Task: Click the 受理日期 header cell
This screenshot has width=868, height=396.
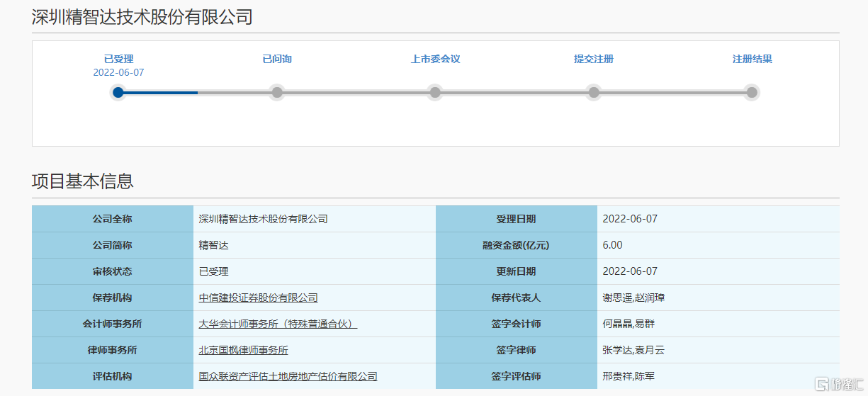Action: click(x=517, y=220)
